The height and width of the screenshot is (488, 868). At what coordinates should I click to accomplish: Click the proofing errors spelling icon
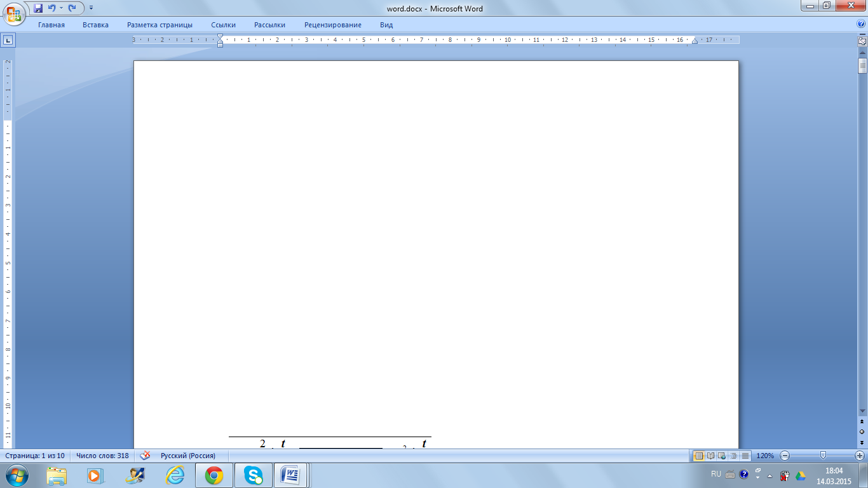click(145, 456)
